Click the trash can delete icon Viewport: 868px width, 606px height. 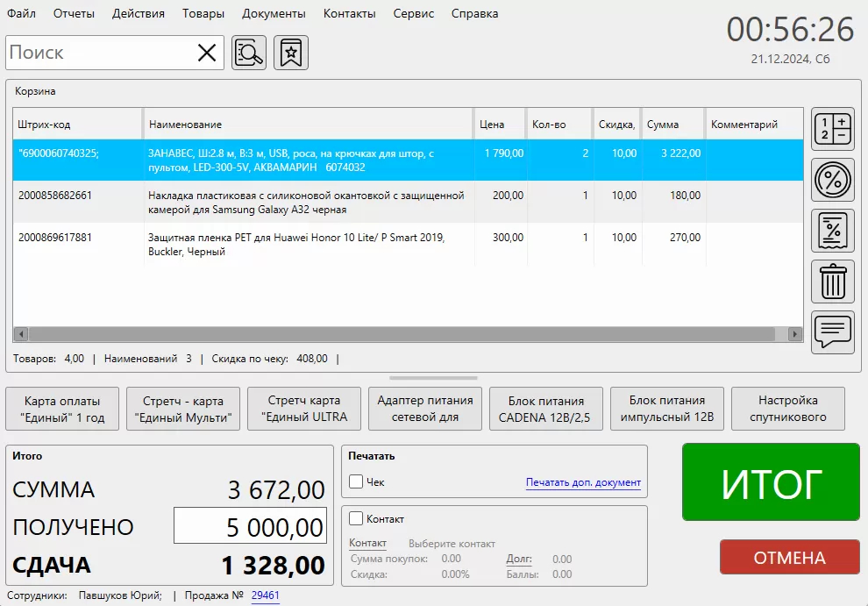point(833,282)
